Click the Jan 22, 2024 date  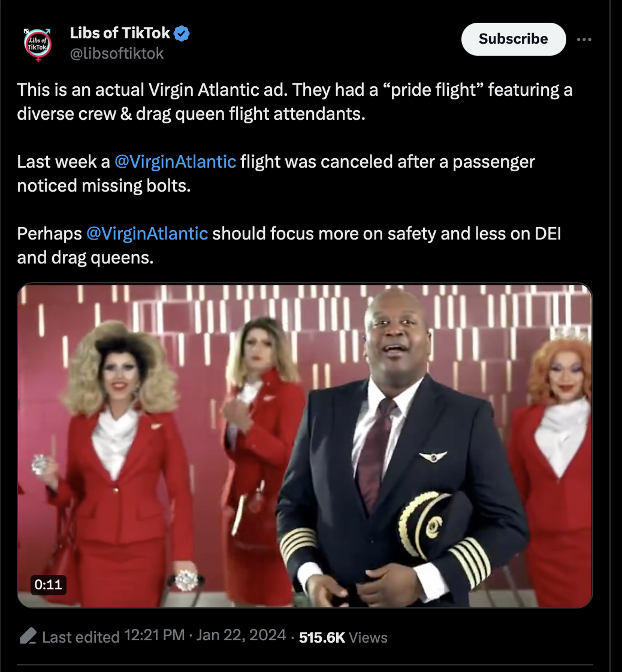tap(241, 635)
